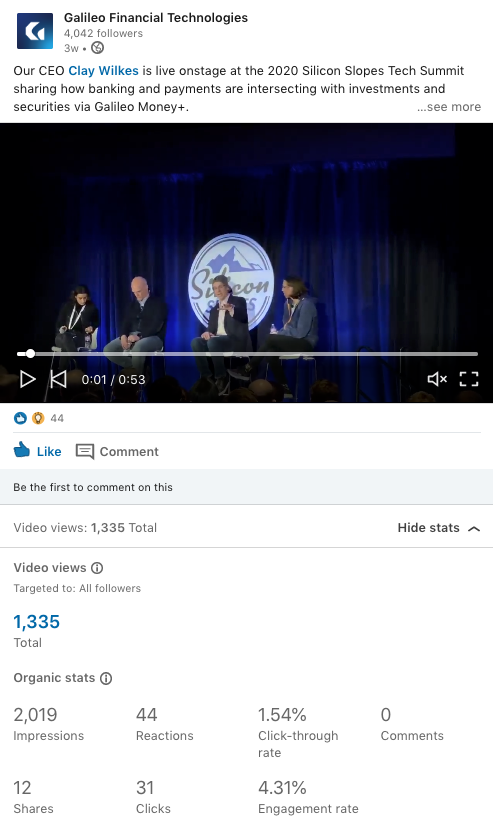This screenshot has width=493, height=837.
Task: Open Galileo Financial Technologies company name
Action: point(156,18)
